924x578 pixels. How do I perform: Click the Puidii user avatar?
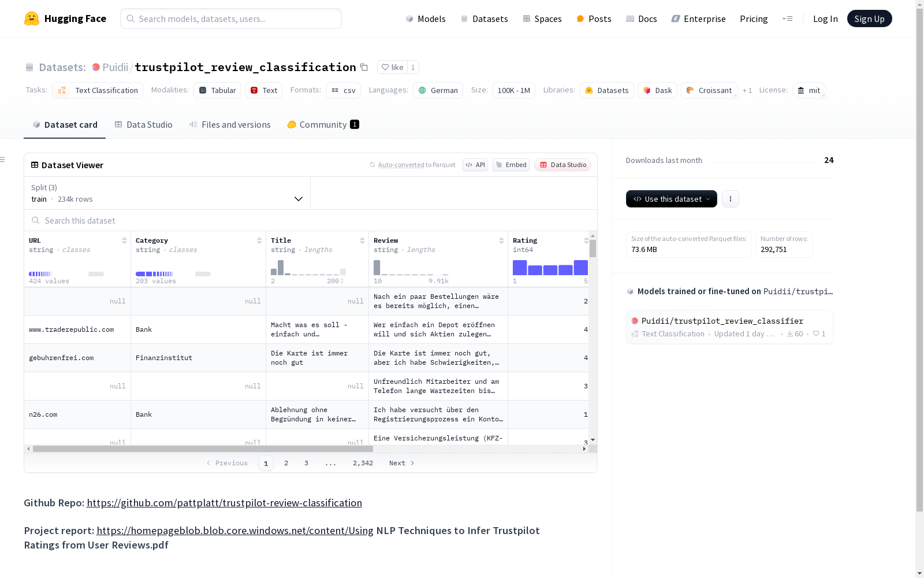point(96,67)
